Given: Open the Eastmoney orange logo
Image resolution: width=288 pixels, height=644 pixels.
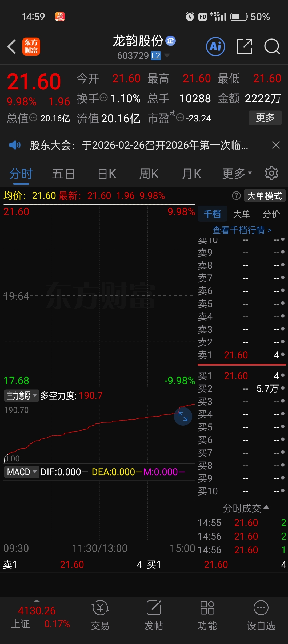Looking at the screenshot, I should click(x=31, y=46).
